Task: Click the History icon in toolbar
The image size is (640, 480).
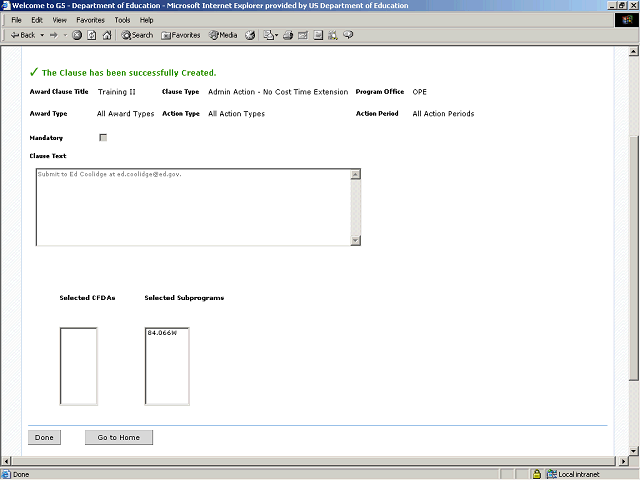Action: click(x=250, y=35)
